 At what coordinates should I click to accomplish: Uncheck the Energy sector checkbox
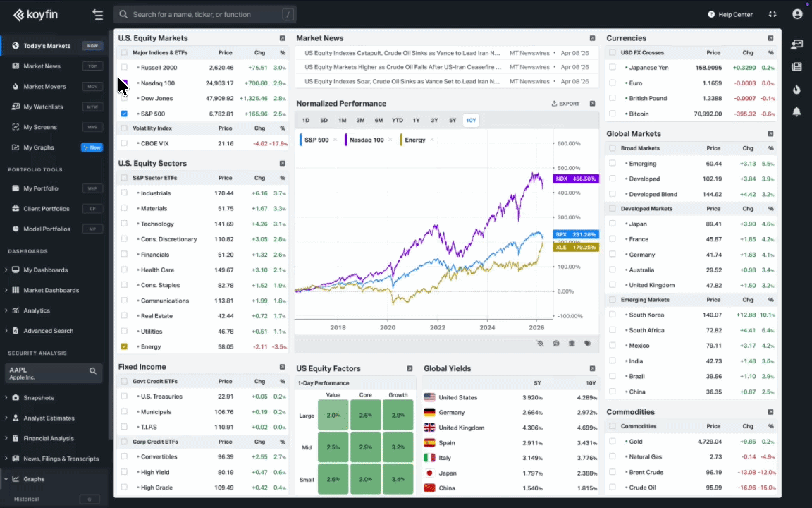click(124, 346)
